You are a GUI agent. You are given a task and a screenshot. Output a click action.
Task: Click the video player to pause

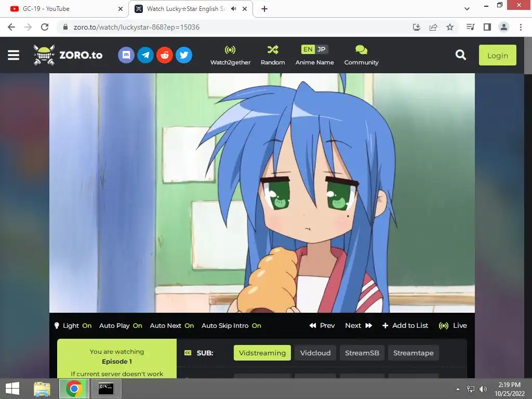click(262, 193)
